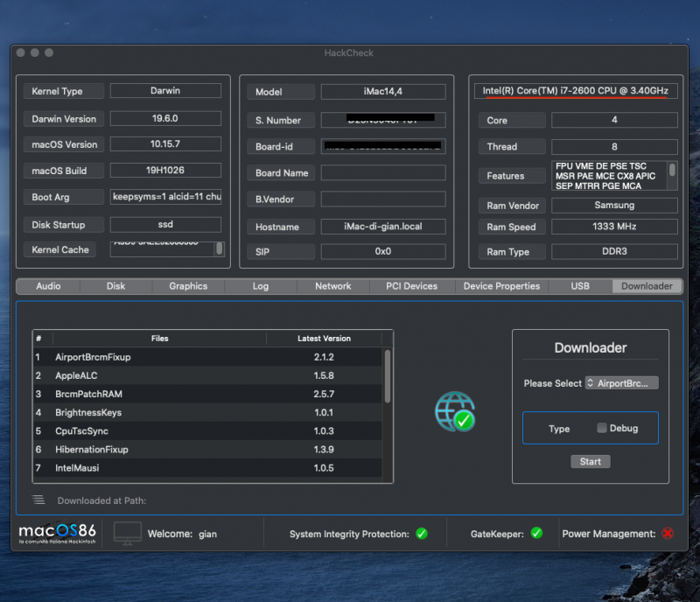Image resolution: width=700 pixels, height=602 pixels.
Task: Click the CPU Features scrollbar
Action: tap(672, 171)
